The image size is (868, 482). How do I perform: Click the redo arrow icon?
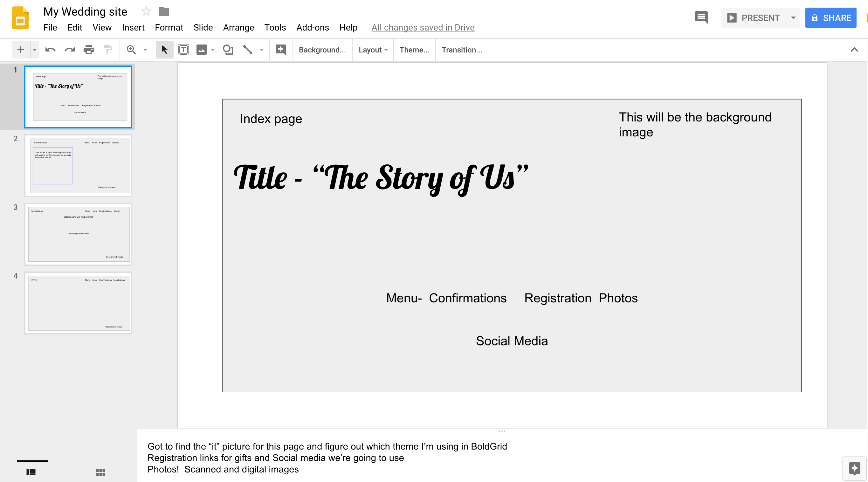70,50
